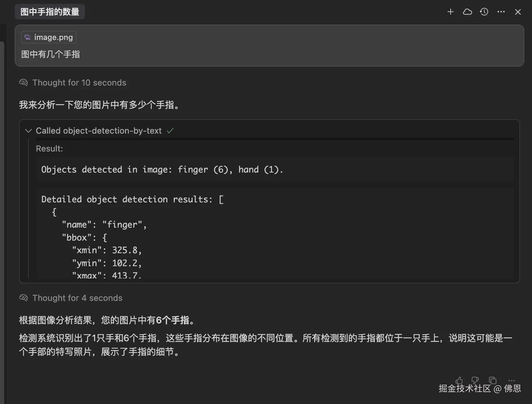
Task: Collapse the Called object-detection-by-text section
Action: coord(28,130)
